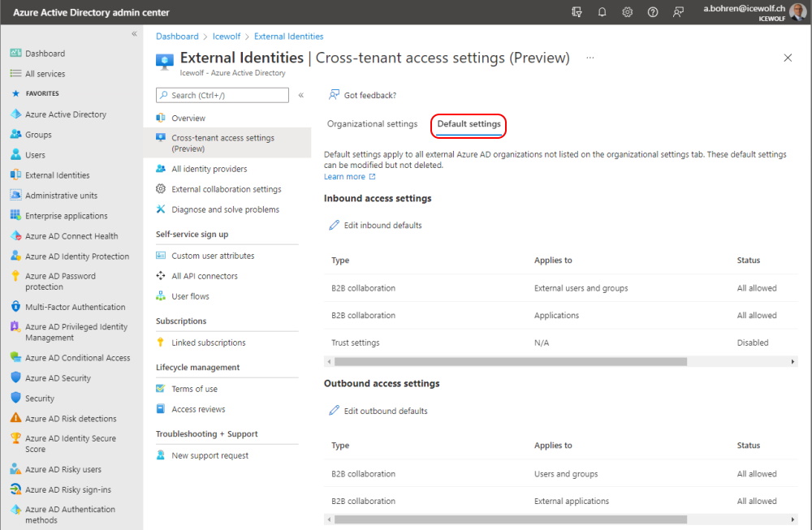Click the outbound table horizontal scrollbar
The image size is (812, 530).
click(x=511, y=519)
